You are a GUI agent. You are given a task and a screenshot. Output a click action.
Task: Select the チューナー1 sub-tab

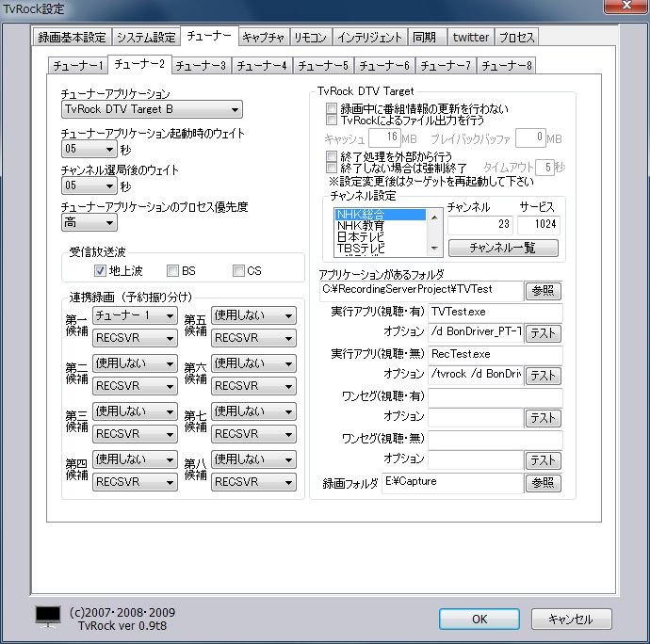click(77, 66)
